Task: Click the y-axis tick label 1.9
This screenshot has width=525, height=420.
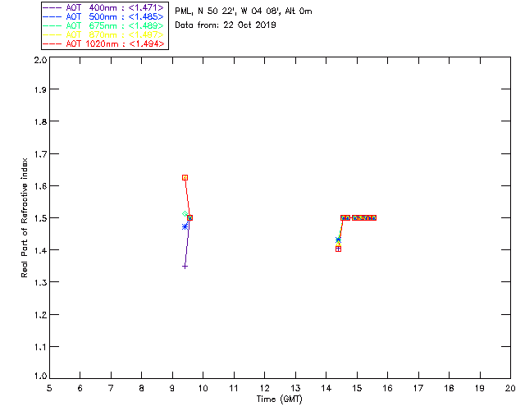Action: pos(40,89)
